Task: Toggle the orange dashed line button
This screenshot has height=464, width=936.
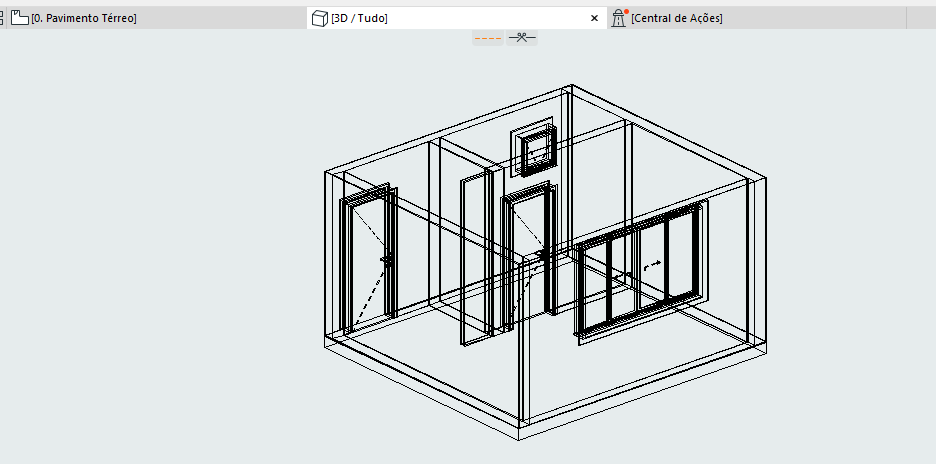Action: click(488, 38)
